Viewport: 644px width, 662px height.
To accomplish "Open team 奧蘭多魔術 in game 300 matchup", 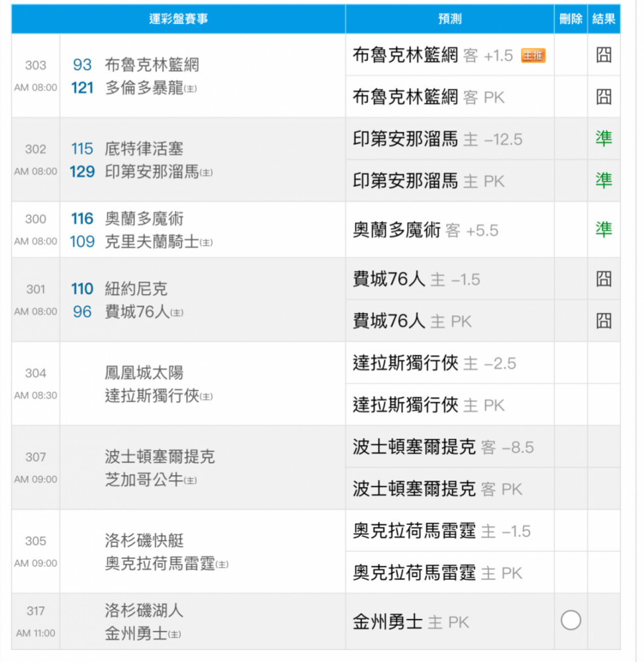I will tap(144, 219).
